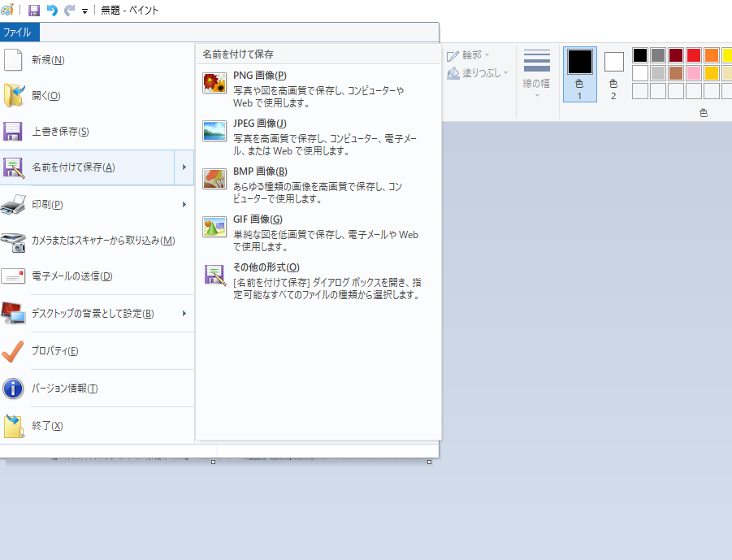732x560 pixels.
Task: Click the envelope icon for 電子メールの送信
Action: tap(13, 276)
